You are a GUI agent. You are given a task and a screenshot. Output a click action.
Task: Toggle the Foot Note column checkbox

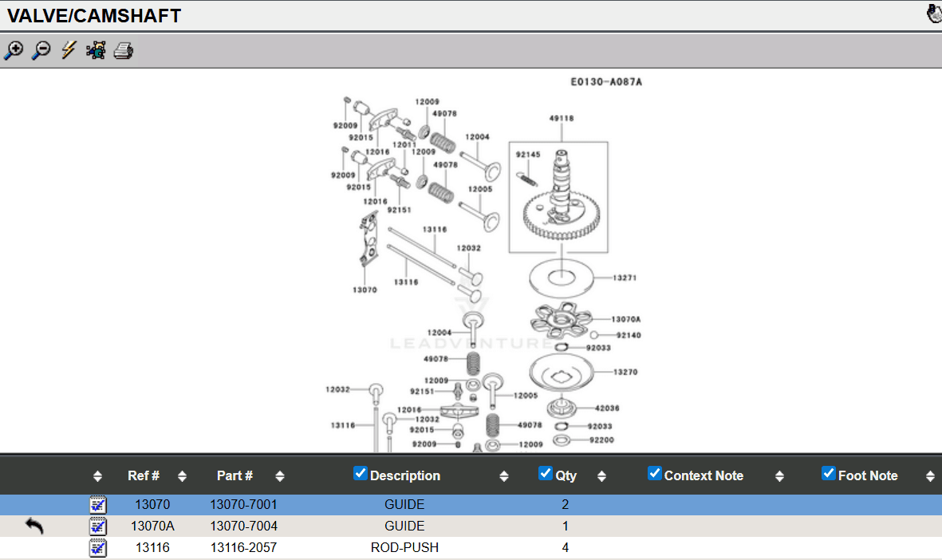tap(829, 473)
